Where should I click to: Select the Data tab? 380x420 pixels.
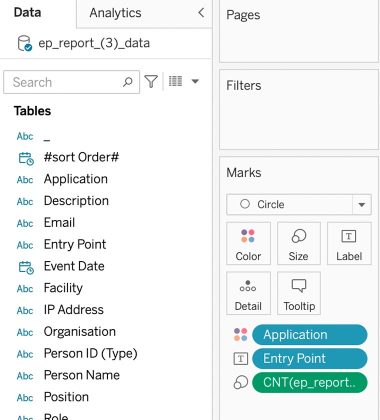28,13
